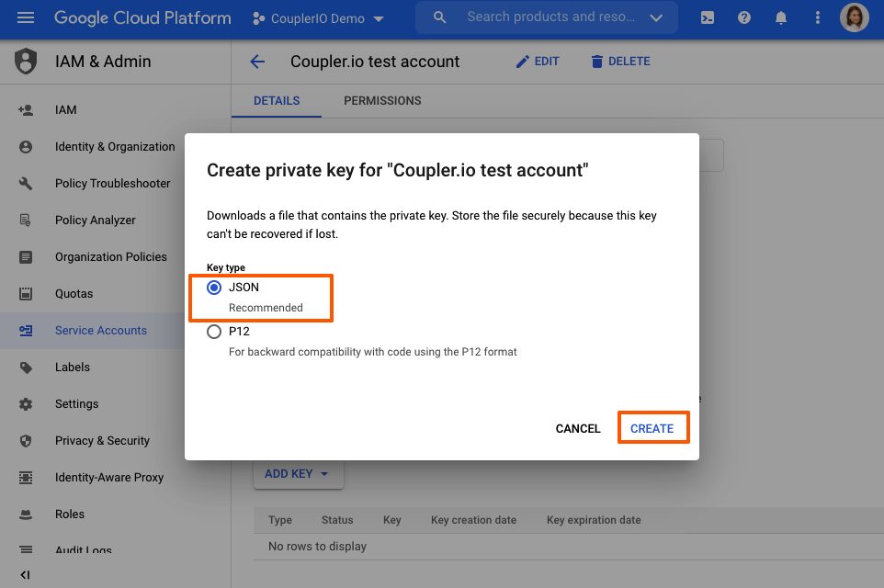Open the CouplerIO Demo project dropdown
884x588 pixels.
click(318, 18)
